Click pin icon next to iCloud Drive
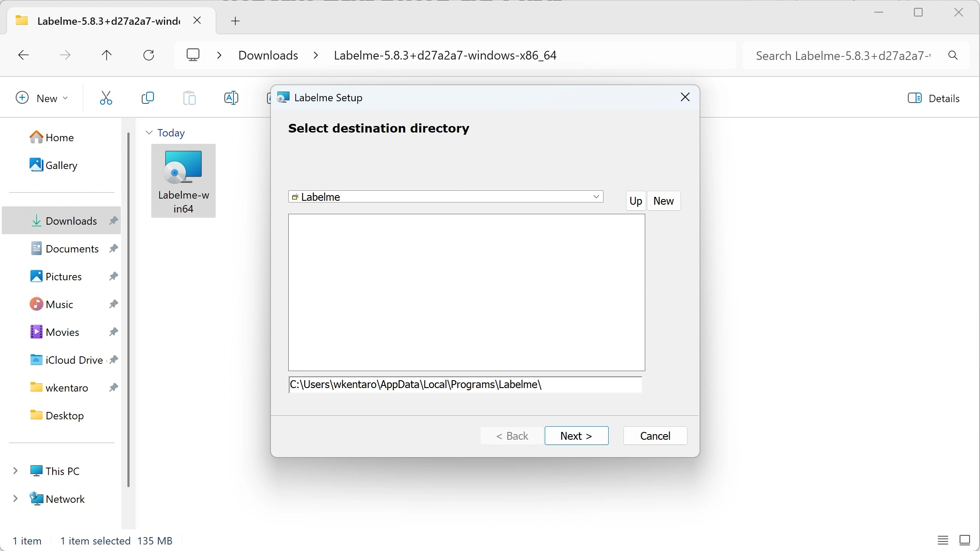980x551 pixels. tap(113, 360)
